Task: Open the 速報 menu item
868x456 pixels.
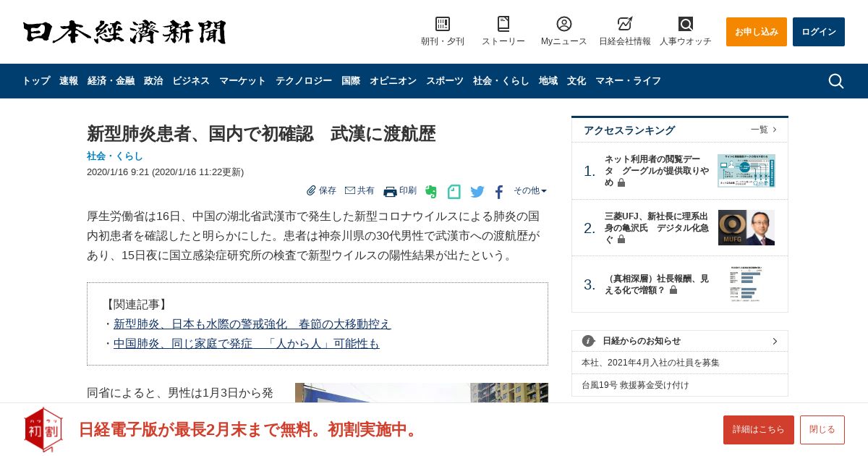Action: tap(69, 81)
